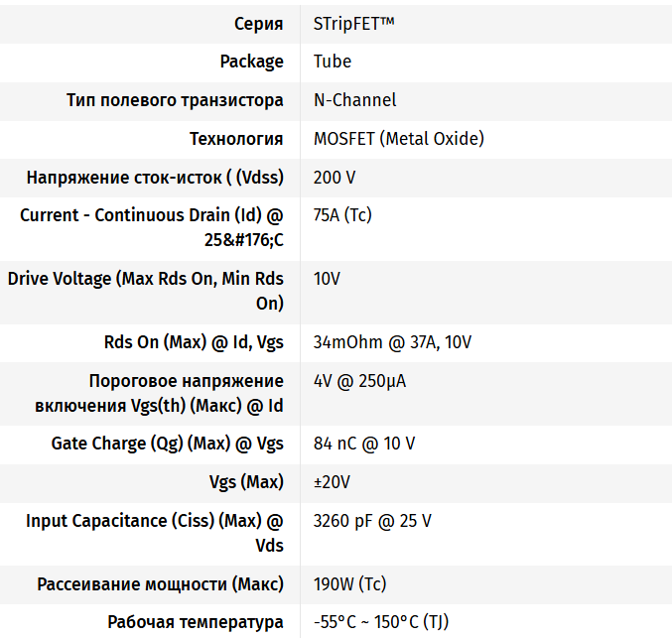This screenshot has width=672, height=638.
Task: Click the Gate Charge (Qg) row label
Action: coord(168,444)
